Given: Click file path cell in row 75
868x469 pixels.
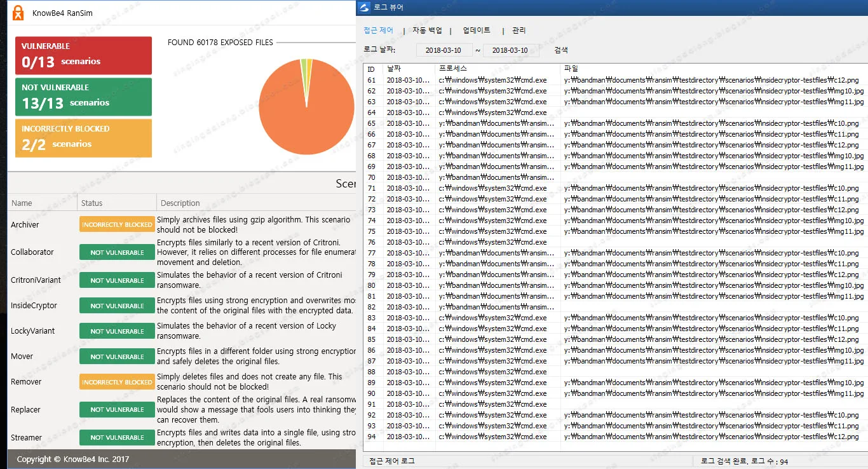Looking at the screenshot, I should tap(714, 231).
